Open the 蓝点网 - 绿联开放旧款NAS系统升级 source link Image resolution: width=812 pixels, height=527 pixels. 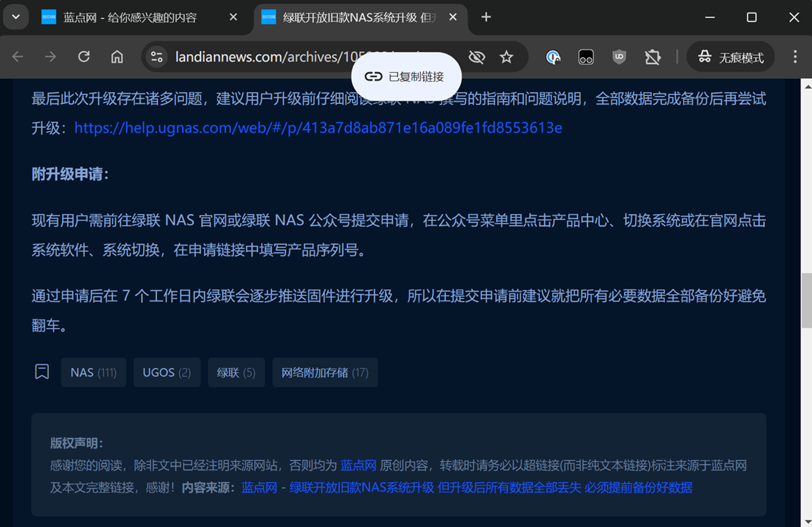pyautogui.click(x=467, y=488)
